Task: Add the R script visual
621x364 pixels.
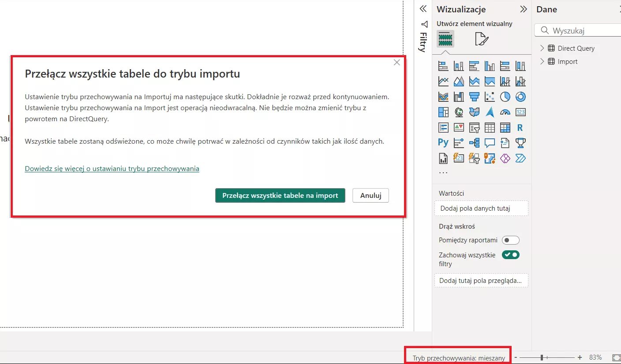Action: (x=520, y=128)
